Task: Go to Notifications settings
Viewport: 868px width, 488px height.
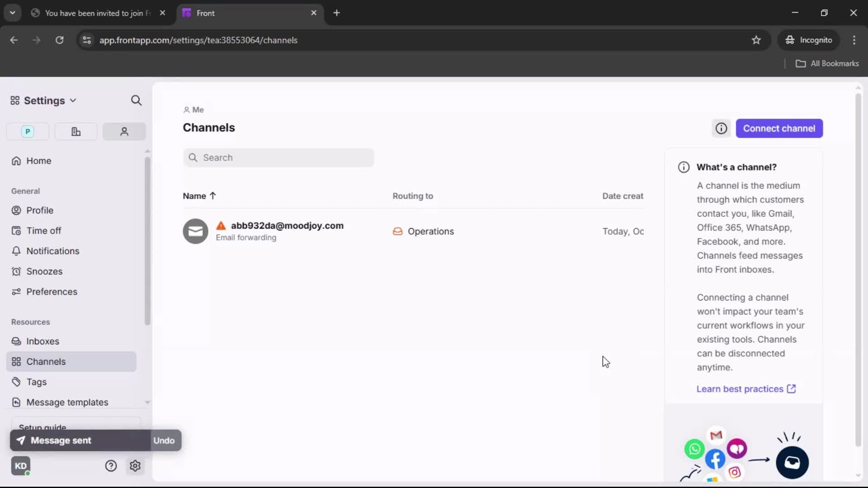Action: (52, 251)
